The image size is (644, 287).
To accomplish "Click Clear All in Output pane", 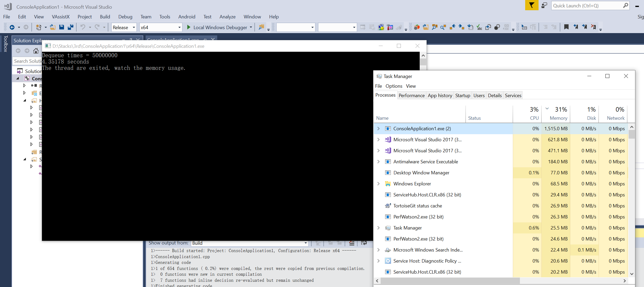I will 352,243.
